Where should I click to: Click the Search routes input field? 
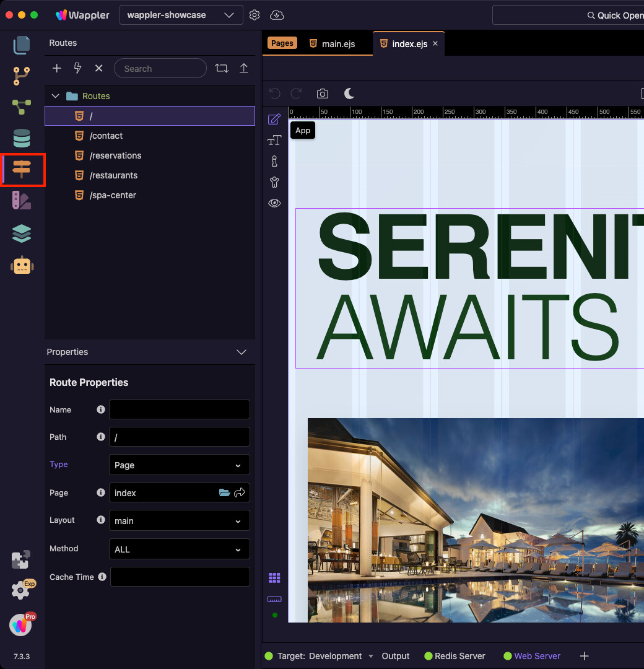pyautogui.click(x=160, y=68)
